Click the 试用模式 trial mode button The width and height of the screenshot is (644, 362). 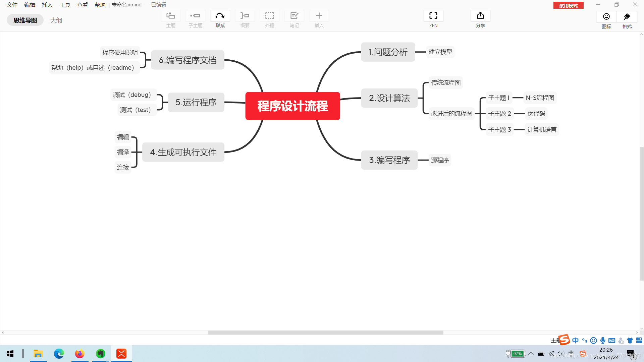click(568, 5)
